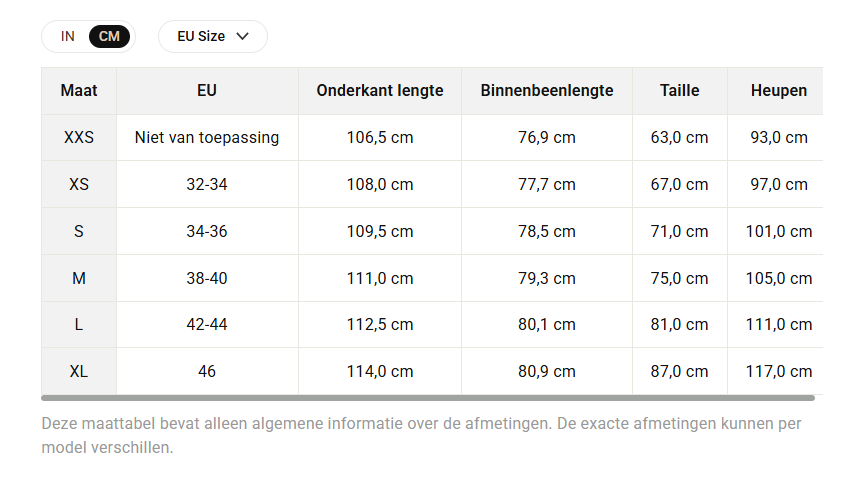Click the Binnenbeenlengte column header
The image size is (868, 494).
click(x=547, y=91)
